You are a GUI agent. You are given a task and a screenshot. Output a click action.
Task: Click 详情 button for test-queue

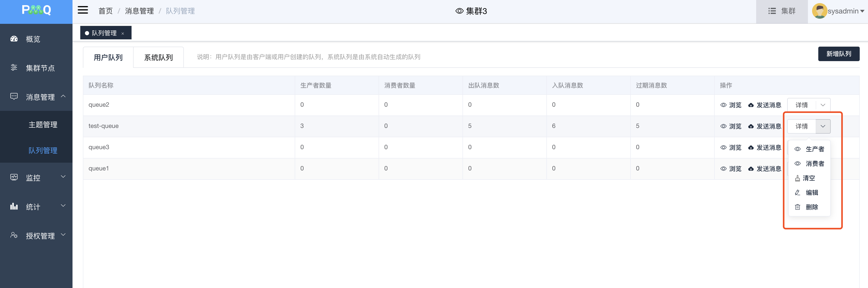(x=801, y=126)
